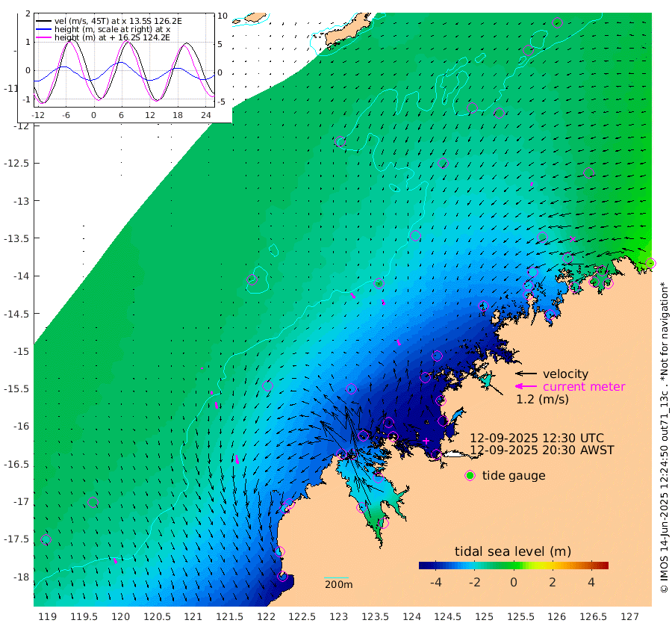This screenshot has width=672, height=632.
Task: Click the tide gauge legend marker icon
Action: (470, 476)
